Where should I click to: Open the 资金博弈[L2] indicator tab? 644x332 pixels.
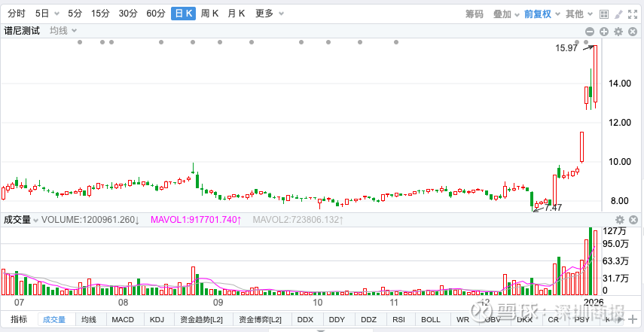click(x=261, y=320)
